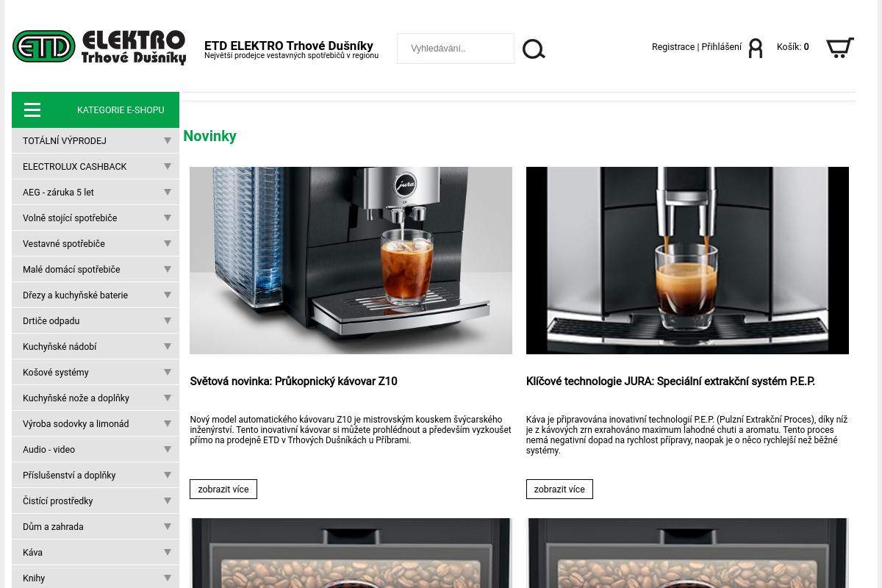Open Kuchyňské nádobí category
The height and width of the screenshot is (588, 882).
pyautogui.click(x=60, y=347)
